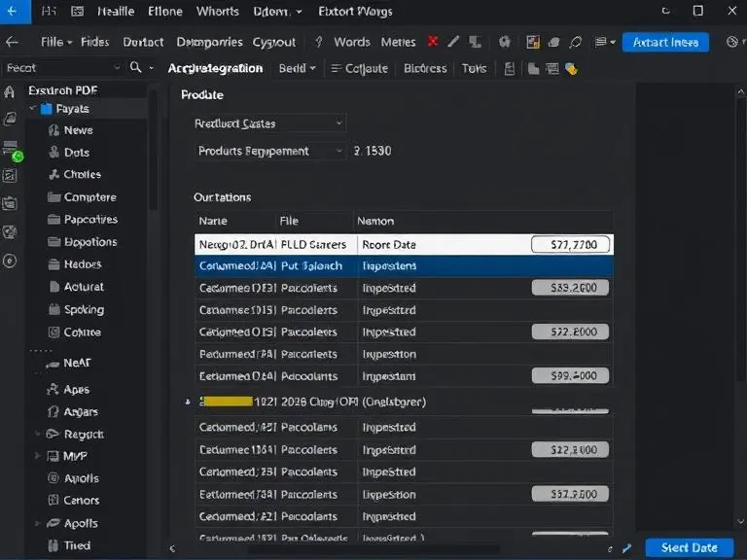Image resolution: width=747 pixels, height=560 pixels.
Task: Open the Products Fergupement dropdown
Action: coord(269,151)
